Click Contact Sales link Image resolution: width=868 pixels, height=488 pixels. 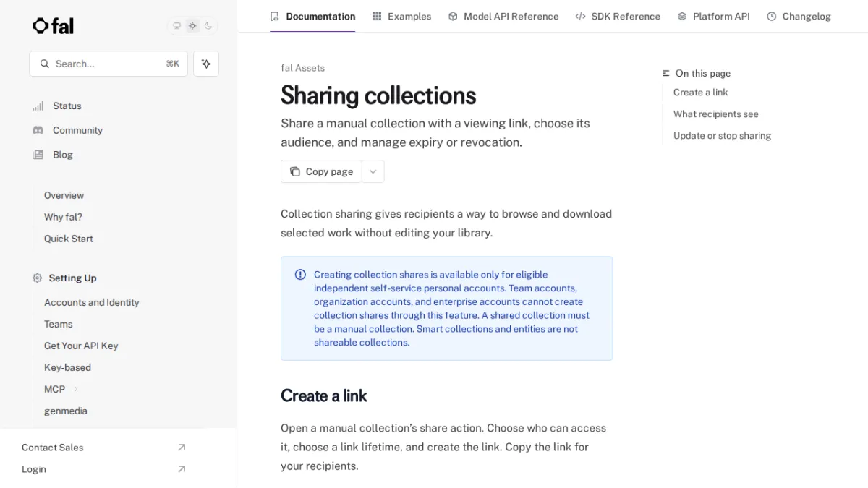(52, 448)
